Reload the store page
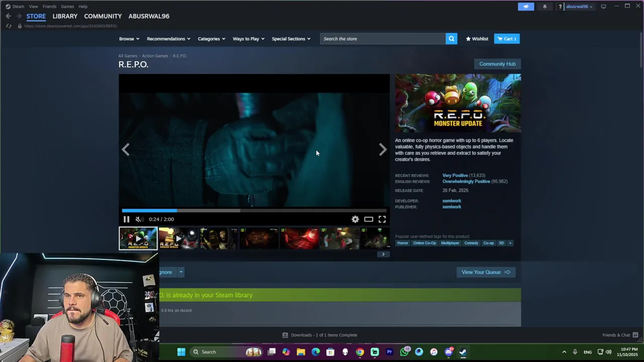The image size is (644, 362). click(x=9, y=26)
